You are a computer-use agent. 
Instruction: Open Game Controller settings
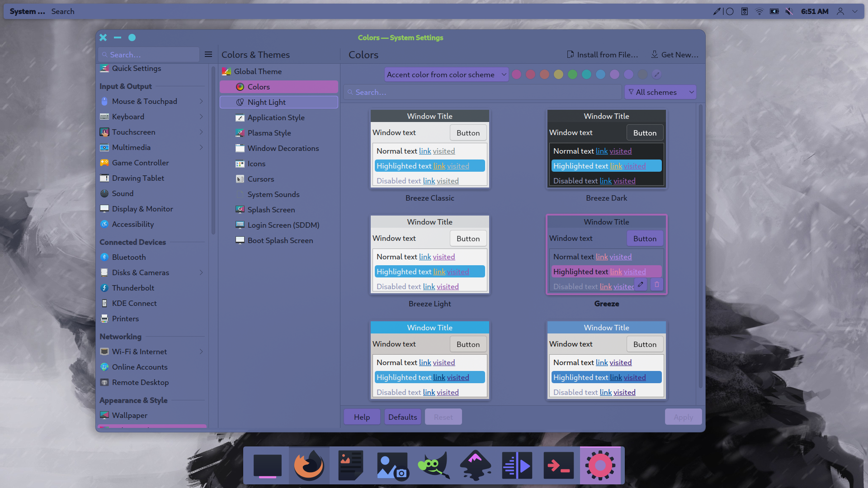[152, 163]
